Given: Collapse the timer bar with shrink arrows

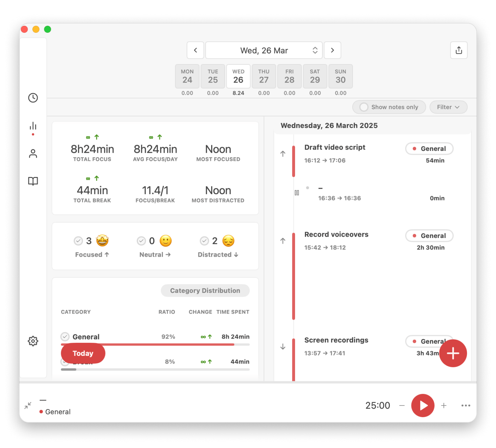Looking at the screenshot, I should tap(27, 405).
